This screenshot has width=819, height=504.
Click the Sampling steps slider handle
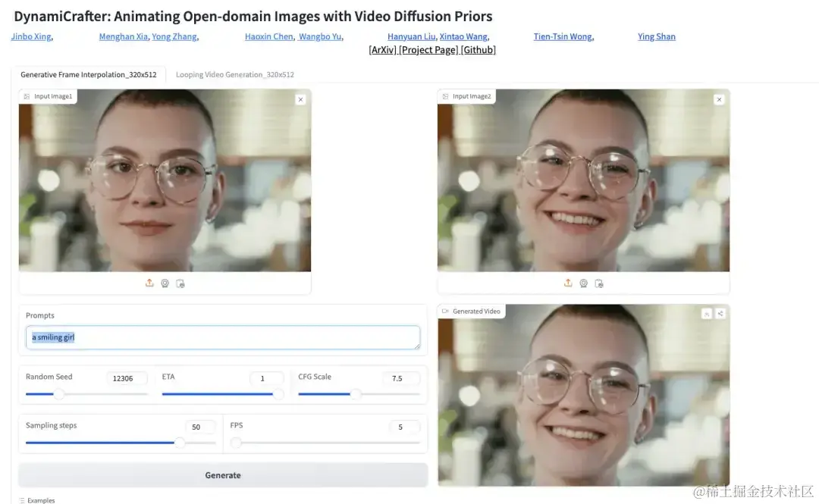pos(179,443)
